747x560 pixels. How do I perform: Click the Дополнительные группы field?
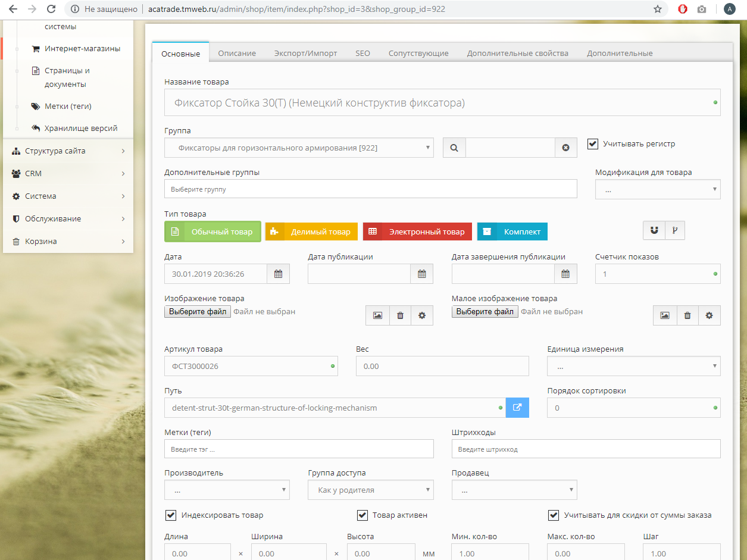pos(371,189)
